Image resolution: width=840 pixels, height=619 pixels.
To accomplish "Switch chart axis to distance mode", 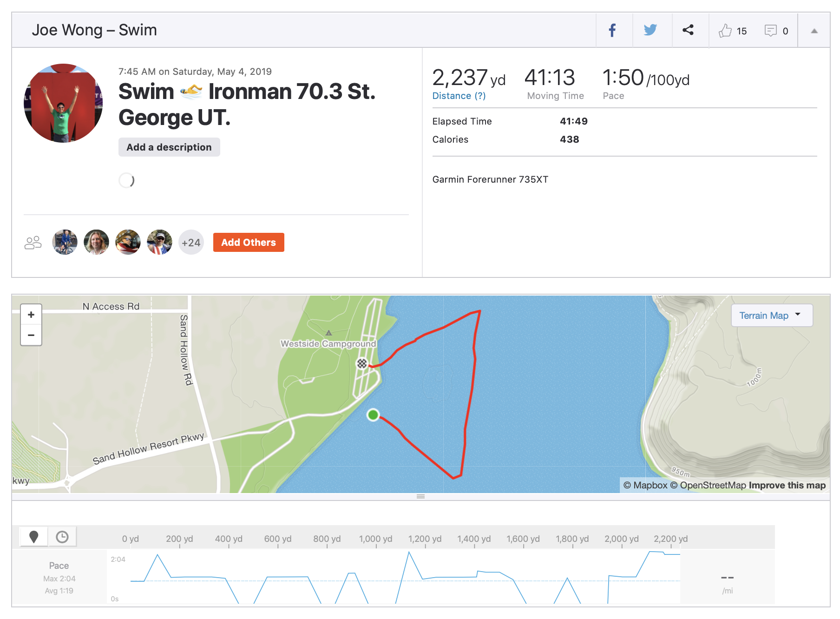I will pyautogui.click(x=33, y=537).
